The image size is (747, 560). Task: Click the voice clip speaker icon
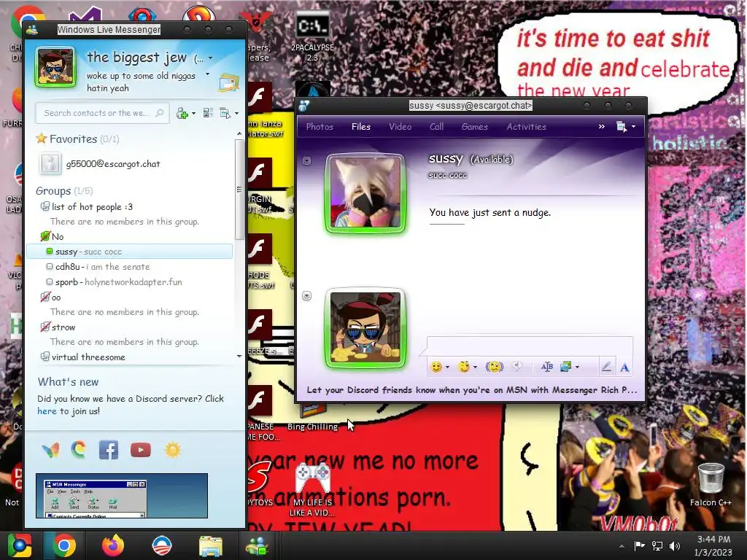pos(517,366)
